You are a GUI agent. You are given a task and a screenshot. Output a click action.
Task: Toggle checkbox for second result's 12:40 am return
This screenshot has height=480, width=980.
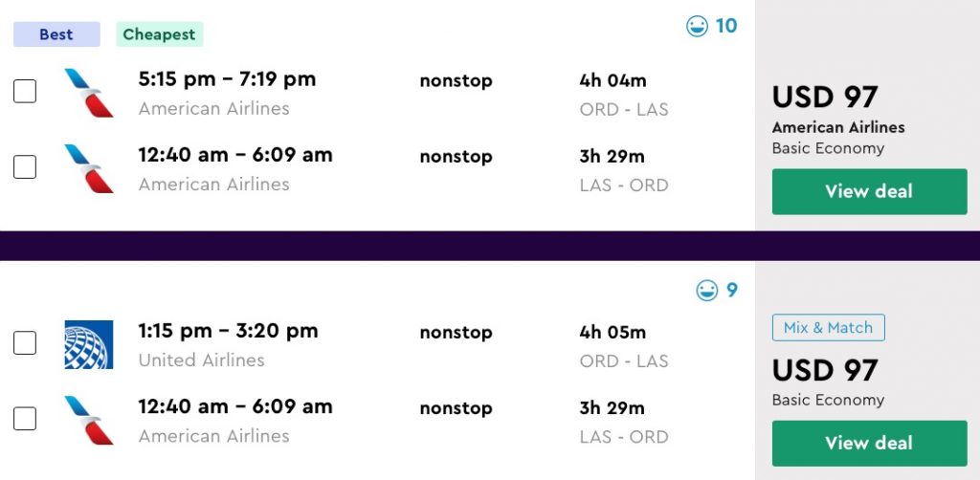[x=25, y=419]
